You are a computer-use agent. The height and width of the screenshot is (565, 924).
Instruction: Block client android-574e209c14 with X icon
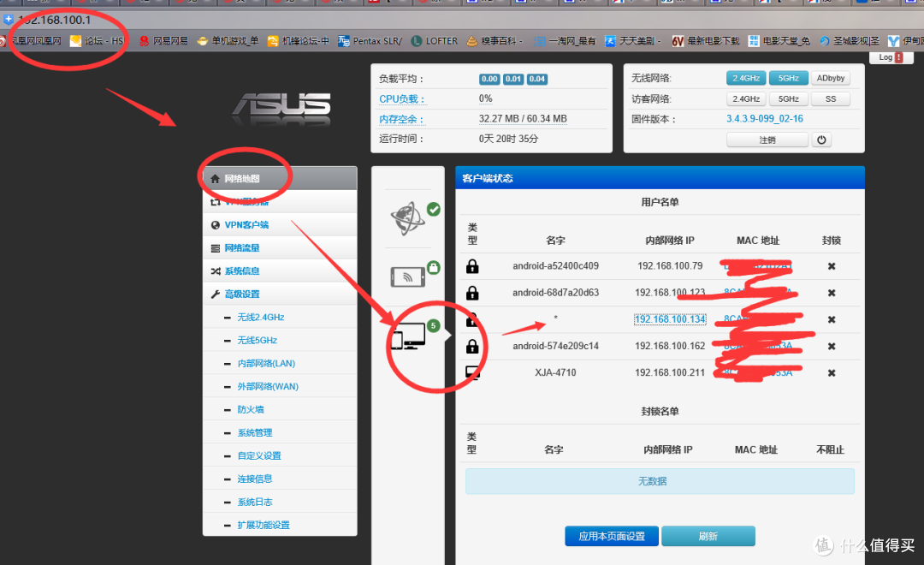(x=832, y=346)
